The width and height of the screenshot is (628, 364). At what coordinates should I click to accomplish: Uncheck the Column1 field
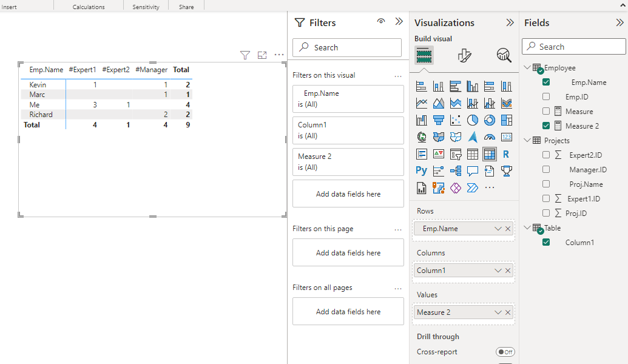pyautogui.click(x=546, y=242)
